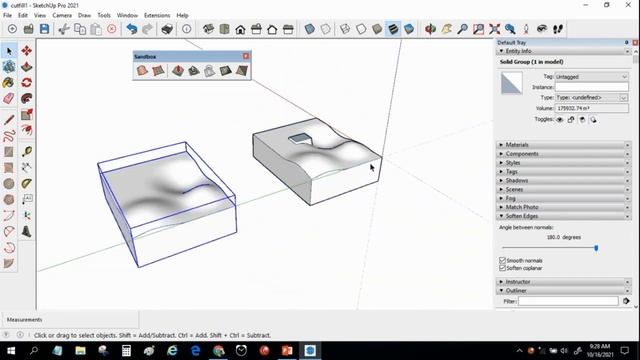
Task: Select the Sandbox Flip Edge tool
Action: pos(242,71)
